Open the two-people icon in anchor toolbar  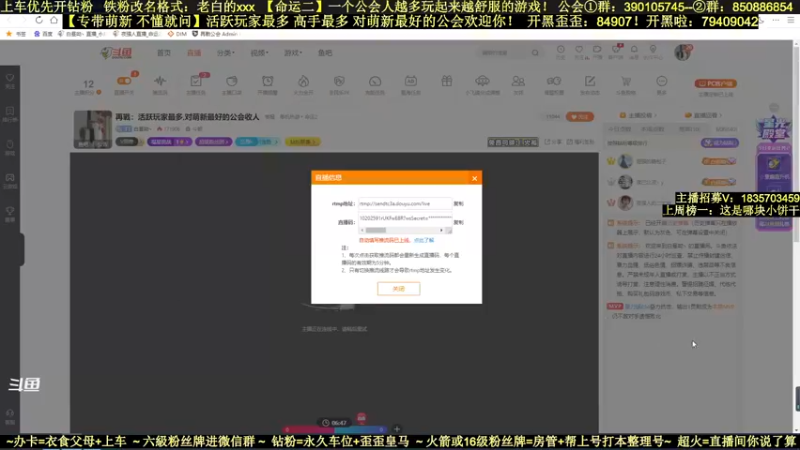[x=518, y=81]
